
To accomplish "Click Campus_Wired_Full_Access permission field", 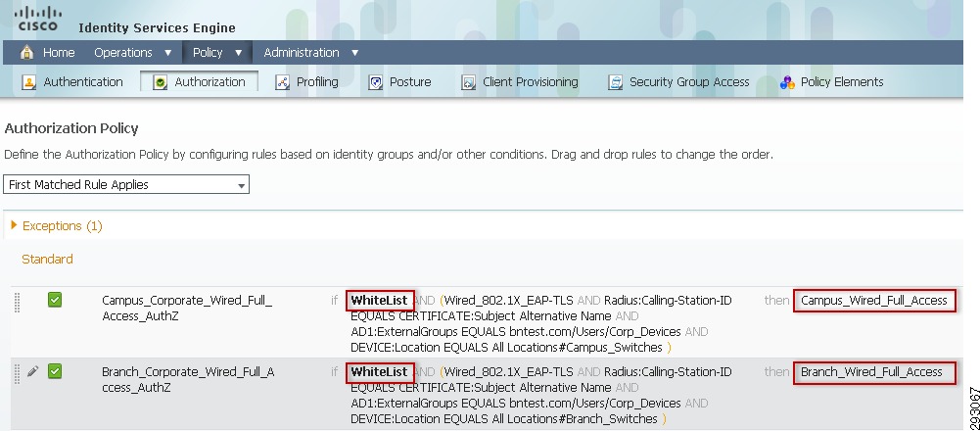I will coord(874,301).
